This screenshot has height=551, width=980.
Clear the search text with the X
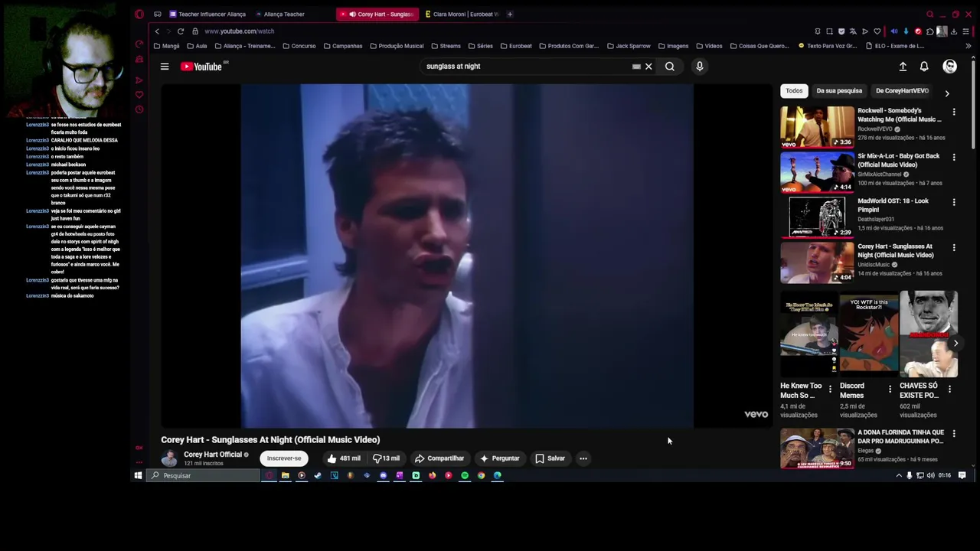tap(648, 67)
